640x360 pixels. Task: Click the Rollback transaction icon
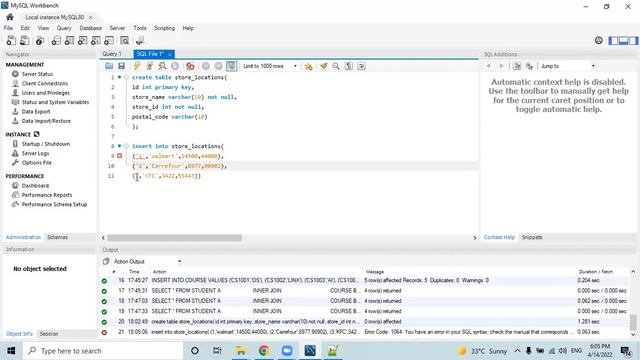coord(218,66)
